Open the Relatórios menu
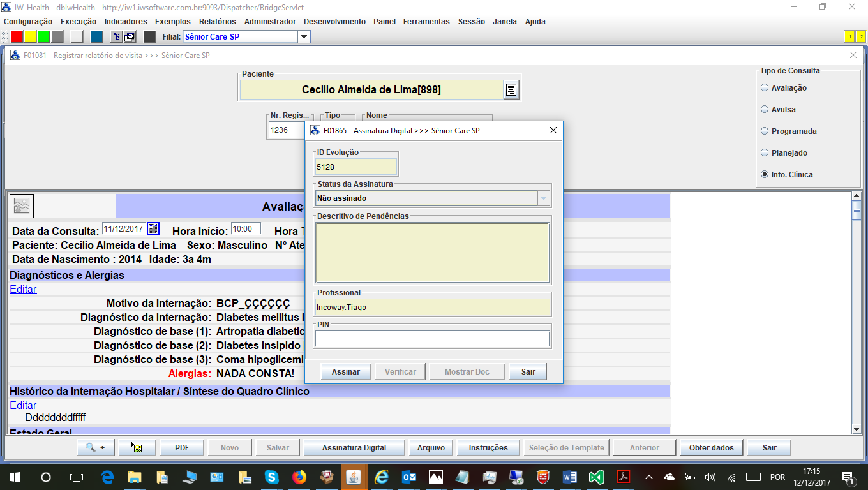This screenshot has height=490, width=868. pos(217,22)
